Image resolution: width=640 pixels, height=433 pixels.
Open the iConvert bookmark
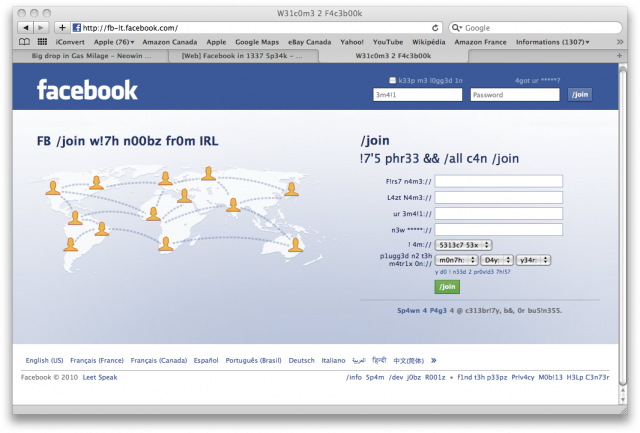70,42
